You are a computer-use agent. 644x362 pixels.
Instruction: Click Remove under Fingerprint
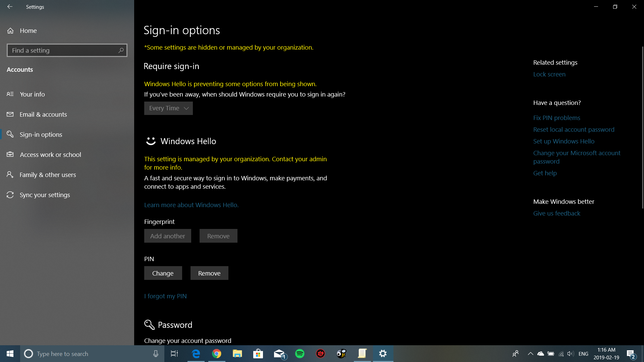click(x=218, y=236)
